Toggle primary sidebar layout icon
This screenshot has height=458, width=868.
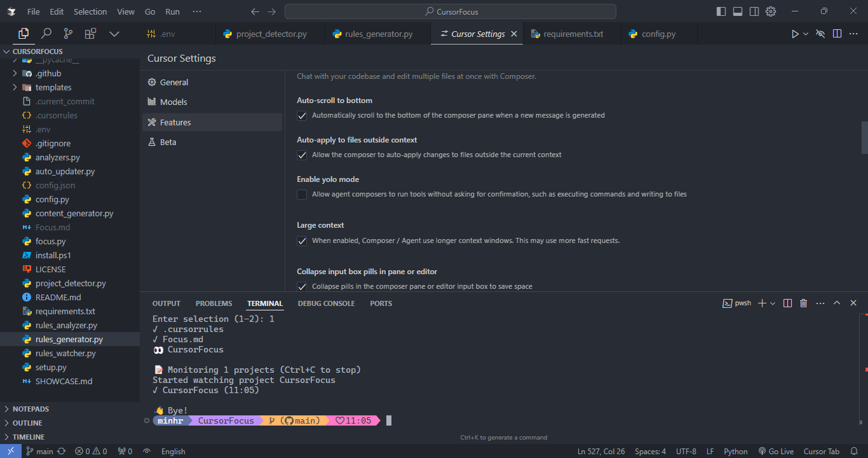(721, 11)
